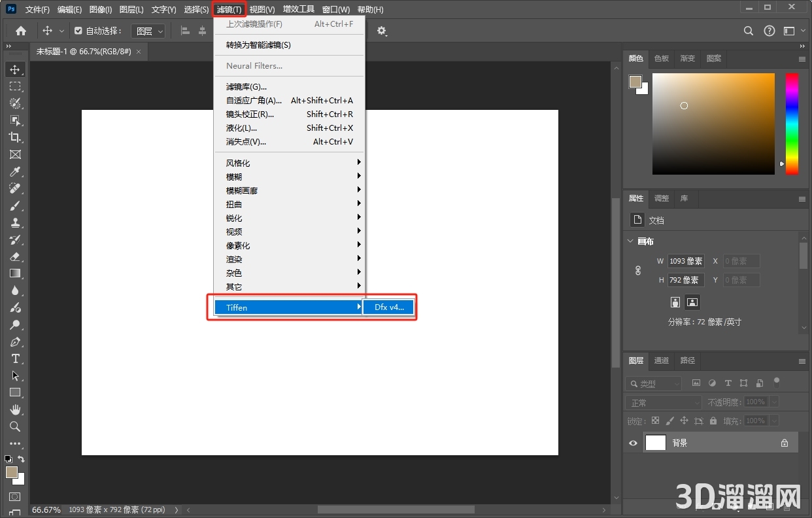Image resolution: width=812 pixels, height=518 pixels.
Task: Select the Eraser tool
Action: (x=15, y=256)
